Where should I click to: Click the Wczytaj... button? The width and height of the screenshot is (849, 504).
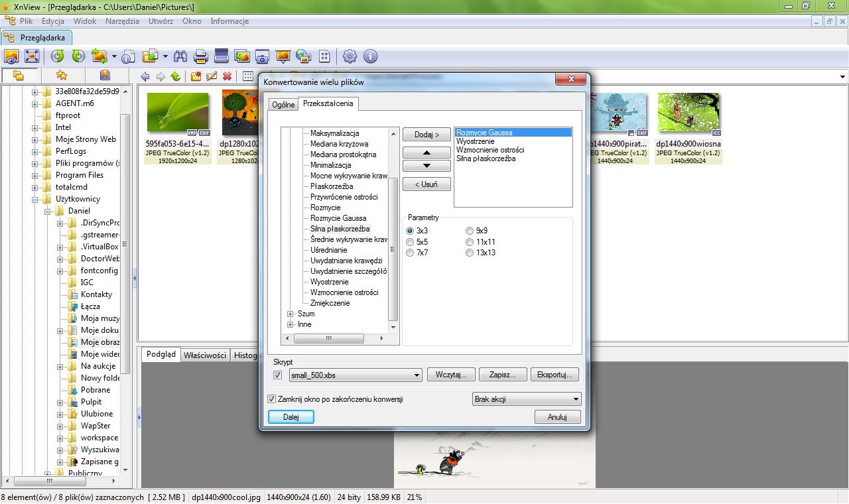451,375
